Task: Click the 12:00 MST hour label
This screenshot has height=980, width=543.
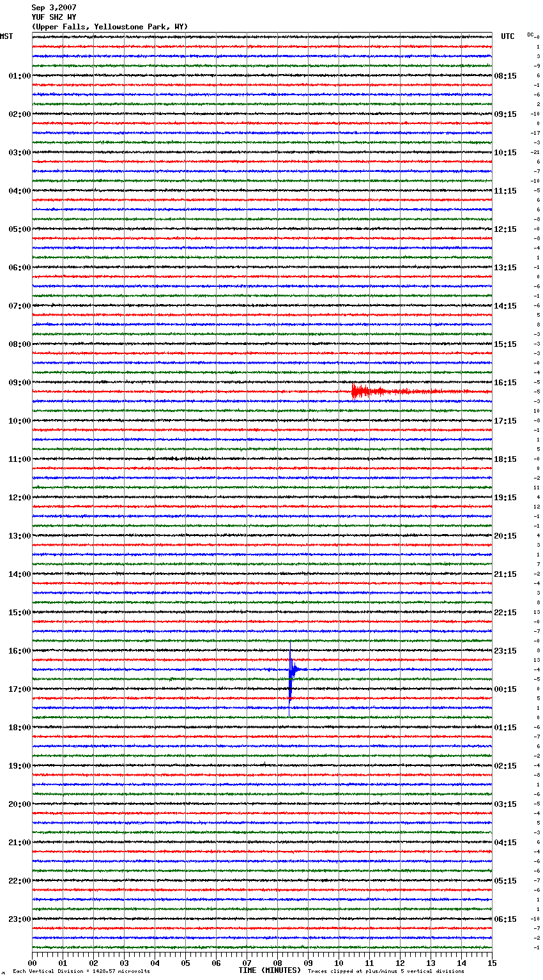Action: pos(20,498)
